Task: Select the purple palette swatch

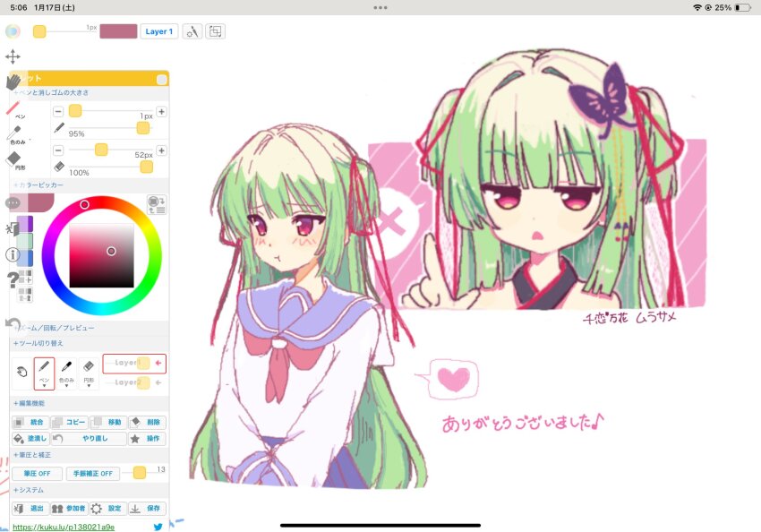Action: coord(25,224)
